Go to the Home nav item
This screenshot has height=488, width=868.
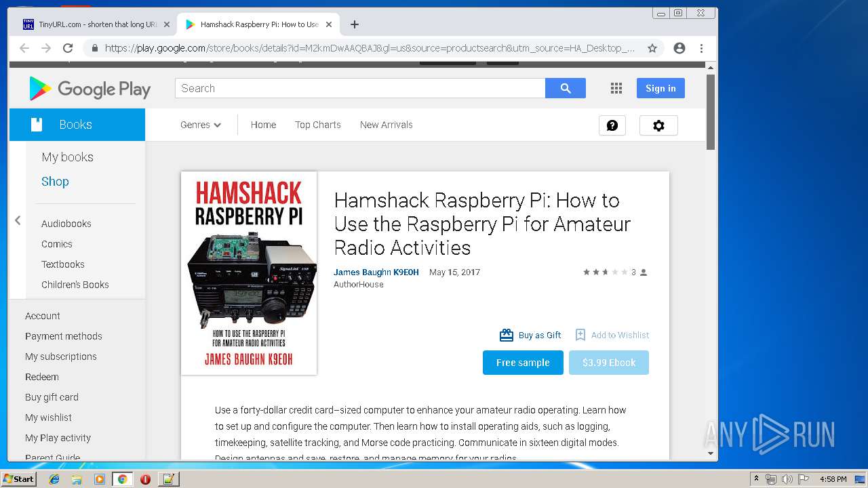click(x=263, y=125)
